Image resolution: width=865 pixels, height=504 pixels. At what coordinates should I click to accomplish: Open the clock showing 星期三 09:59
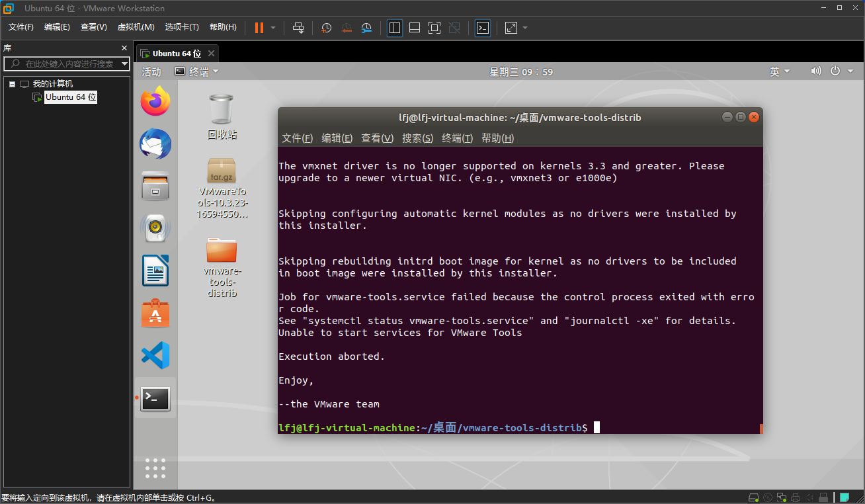(521, 71)
